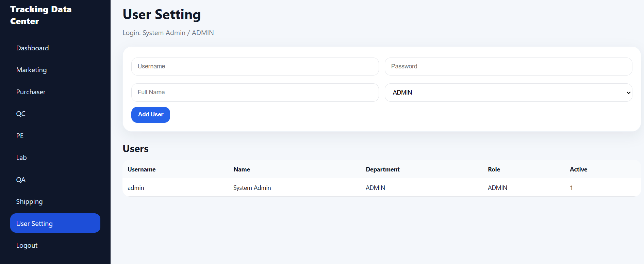Click the Tracking Data Center title
644x264 pixels.
click(x=41, y=15)
